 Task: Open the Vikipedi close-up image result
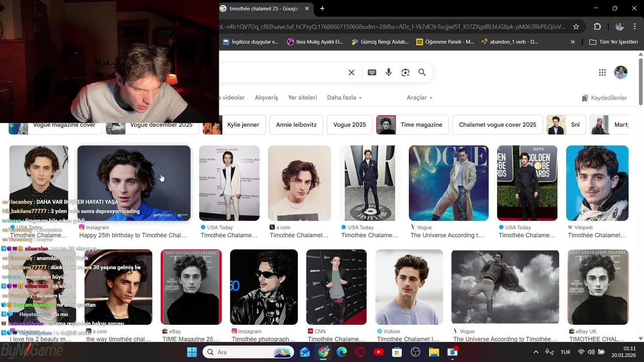(x=597, y=183)
